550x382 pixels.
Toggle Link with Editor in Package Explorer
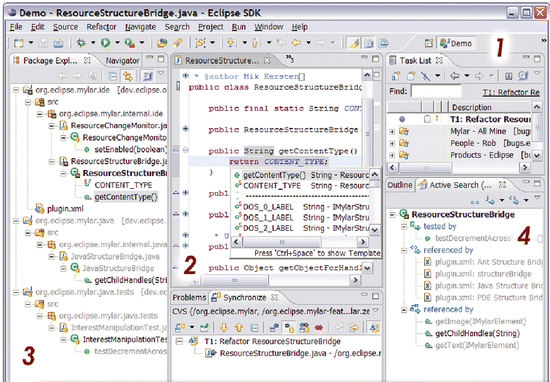(x=127, y=76)
